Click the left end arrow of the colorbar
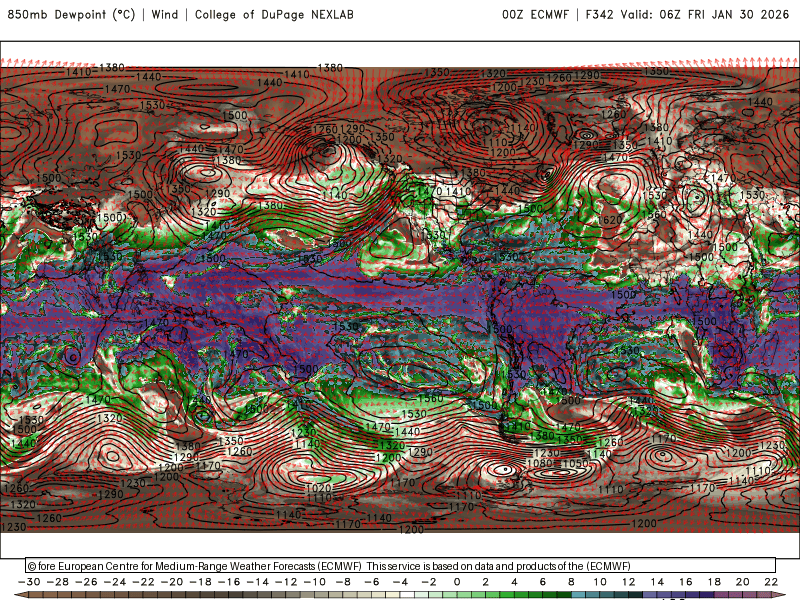 tap(20, 595)
